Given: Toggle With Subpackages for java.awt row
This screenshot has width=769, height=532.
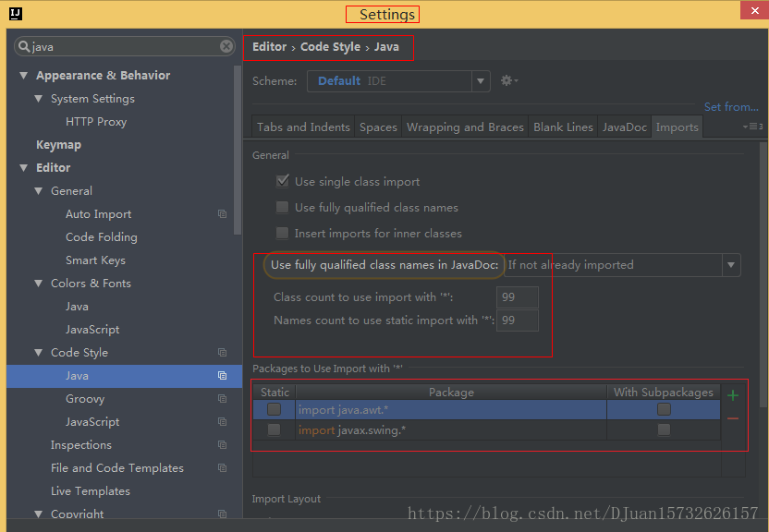Looking at the screenshot, I should pos(664,409).
